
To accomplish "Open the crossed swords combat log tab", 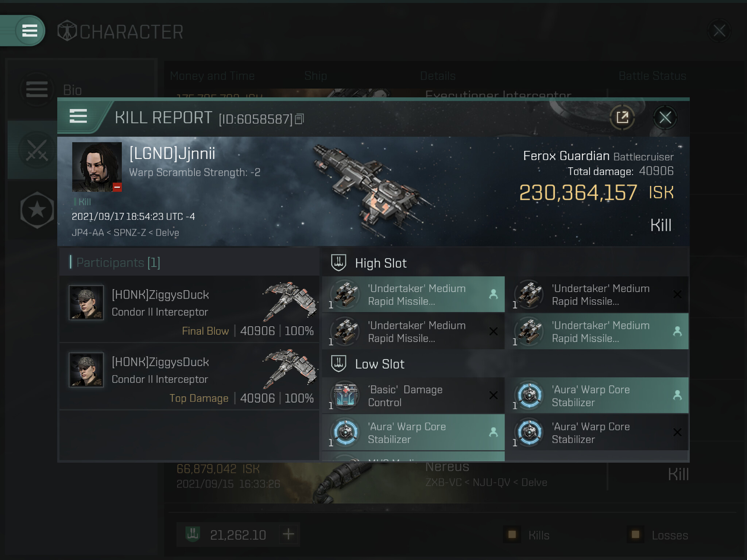I will 37,150.
